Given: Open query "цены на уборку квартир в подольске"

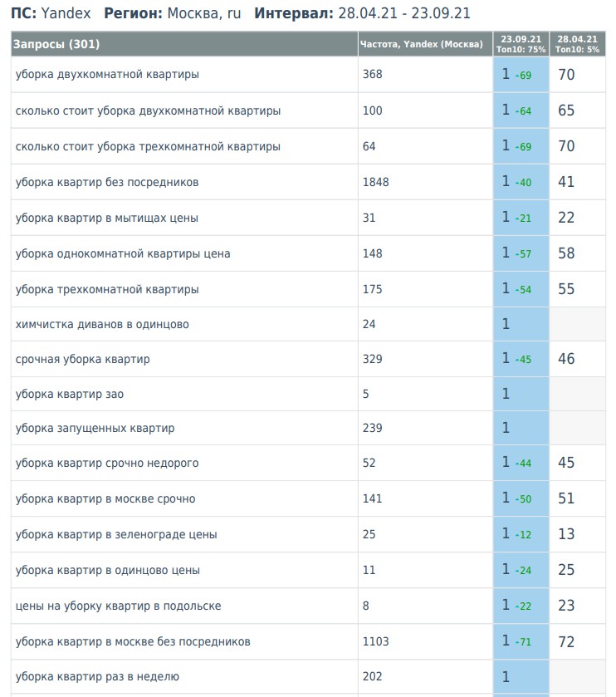Looking at the screenshot, I should pyautogui.click(x=118, y=606).
